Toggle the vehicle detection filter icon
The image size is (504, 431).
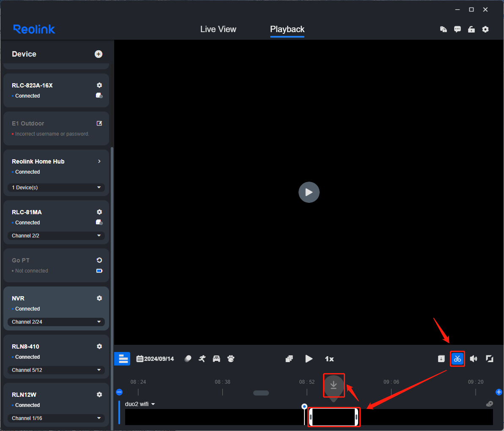(216, 359)
